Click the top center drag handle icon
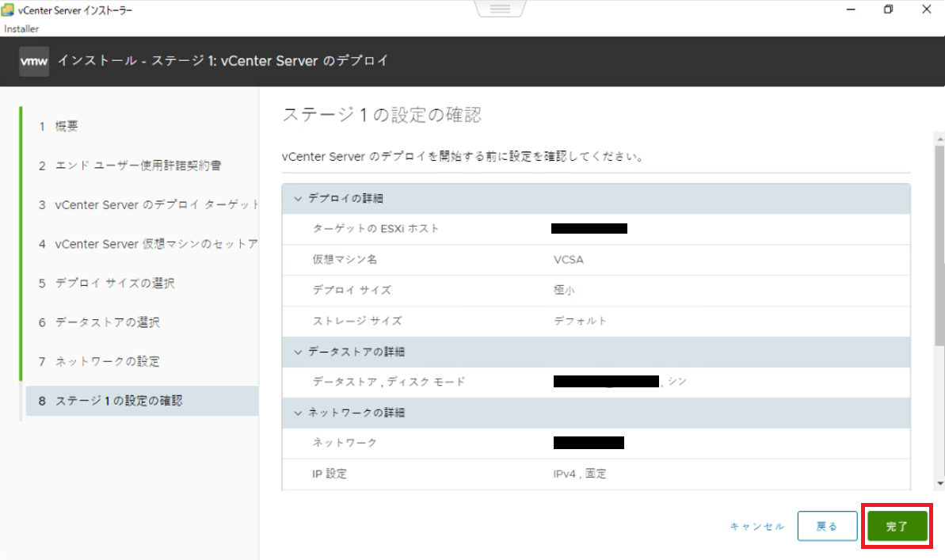 coord(500,10)
